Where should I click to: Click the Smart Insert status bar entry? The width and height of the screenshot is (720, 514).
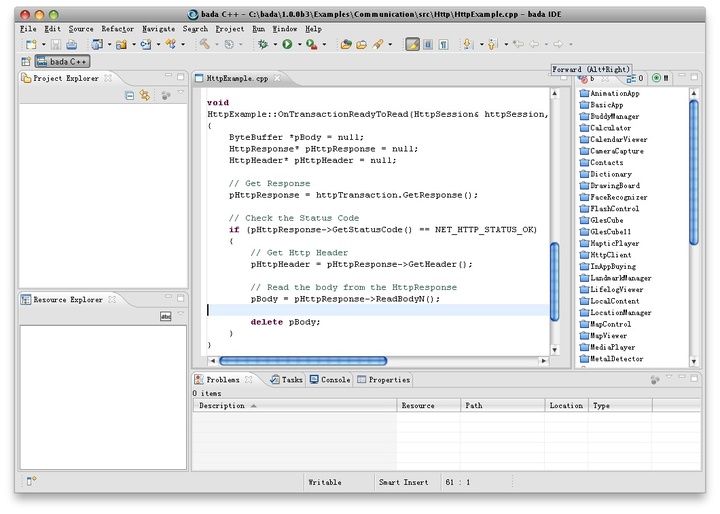403,482
